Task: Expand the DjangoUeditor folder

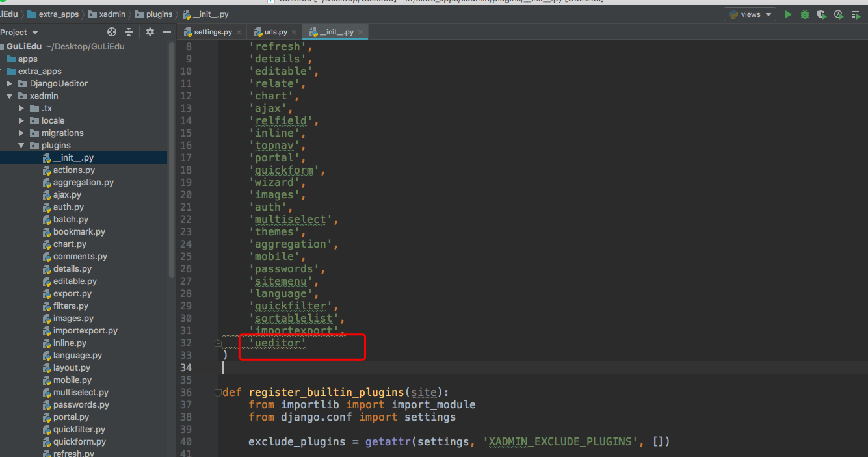Action: 10,83
